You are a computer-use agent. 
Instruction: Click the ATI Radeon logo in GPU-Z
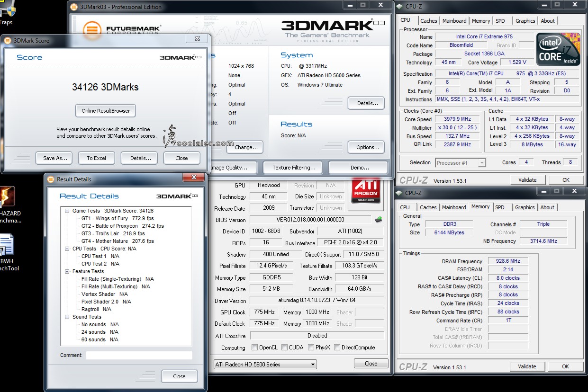(x=366, y=192)
